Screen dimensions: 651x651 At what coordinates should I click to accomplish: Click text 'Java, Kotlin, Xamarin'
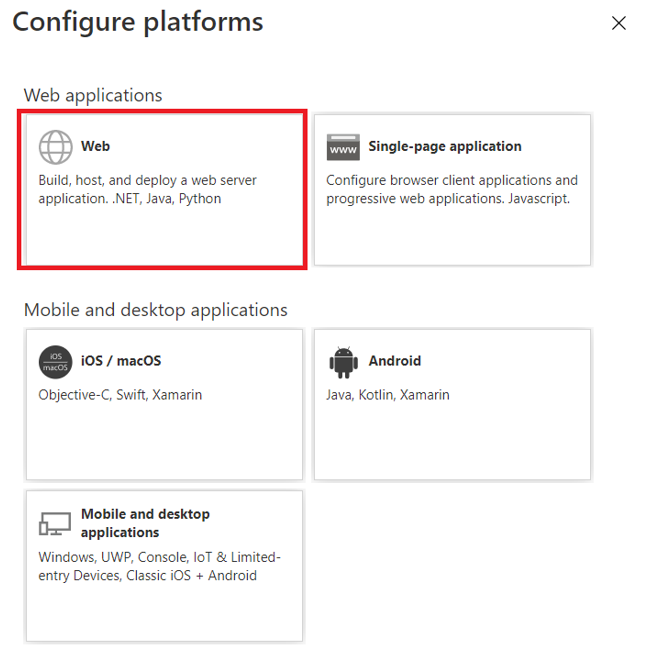(x=387, y=395)
